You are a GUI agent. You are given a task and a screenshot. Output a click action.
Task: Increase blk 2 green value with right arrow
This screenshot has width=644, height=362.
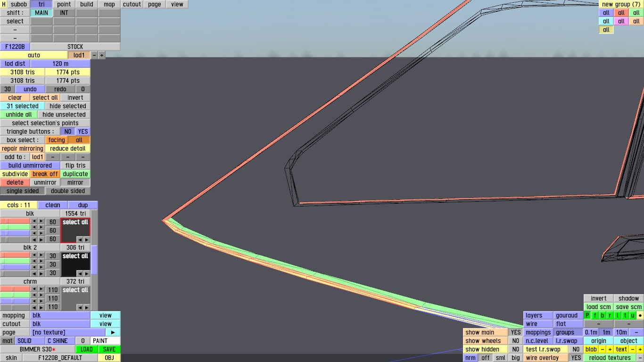coord(41,262)
